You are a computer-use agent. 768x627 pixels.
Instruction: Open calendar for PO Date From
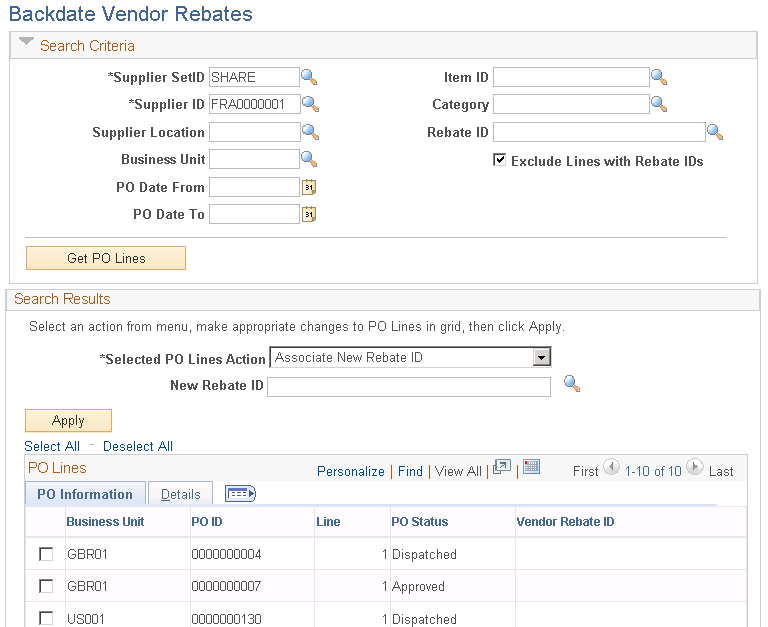[309, 187]
